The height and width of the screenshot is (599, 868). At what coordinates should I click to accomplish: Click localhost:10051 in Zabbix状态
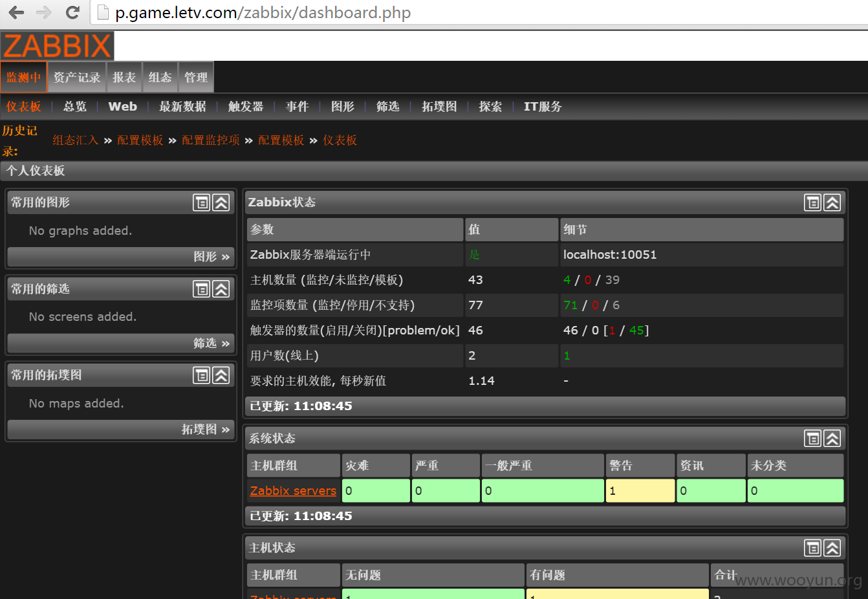coord(610,255)
